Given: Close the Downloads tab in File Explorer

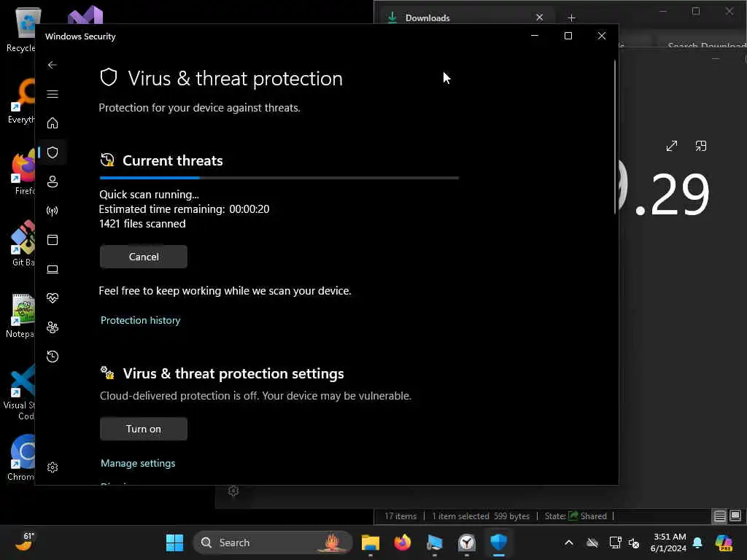Looking at the screenshot, I should point(539,17).
